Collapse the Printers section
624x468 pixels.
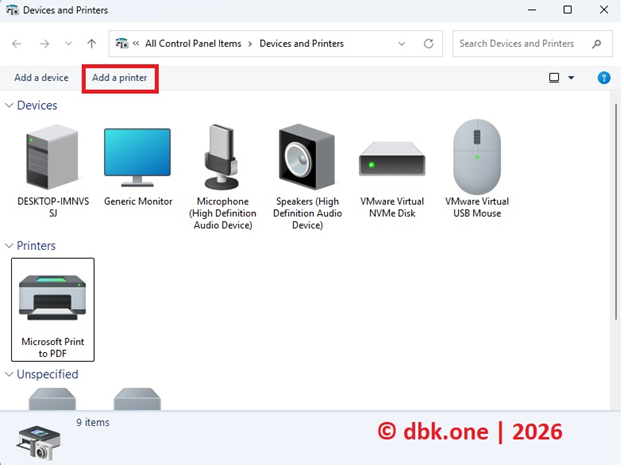point(10,246)
